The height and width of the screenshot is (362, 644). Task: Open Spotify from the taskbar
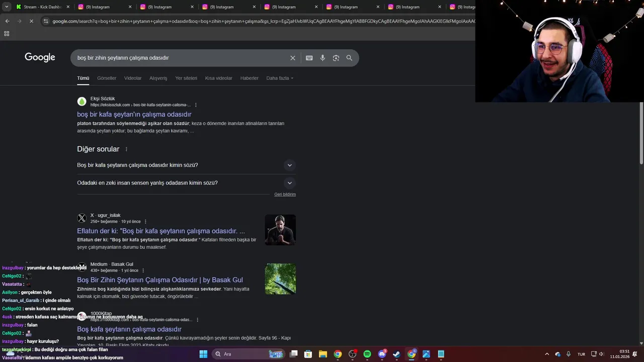pos(367,354)
